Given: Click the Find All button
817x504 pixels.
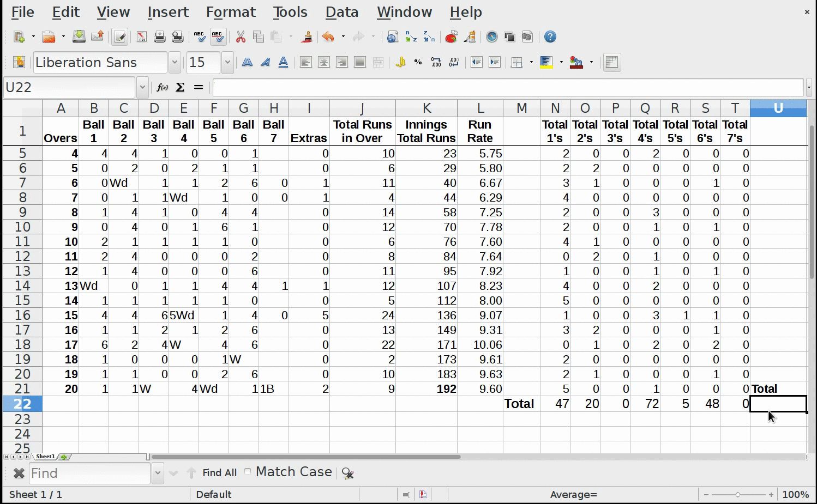Looking at the screenshot, I should pyautogui.click(x=219, y=473).
